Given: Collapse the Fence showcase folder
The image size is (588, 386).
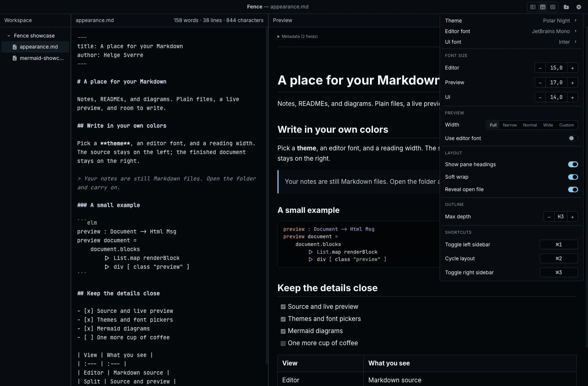Looking at the screenshot, I should point(9,36).
